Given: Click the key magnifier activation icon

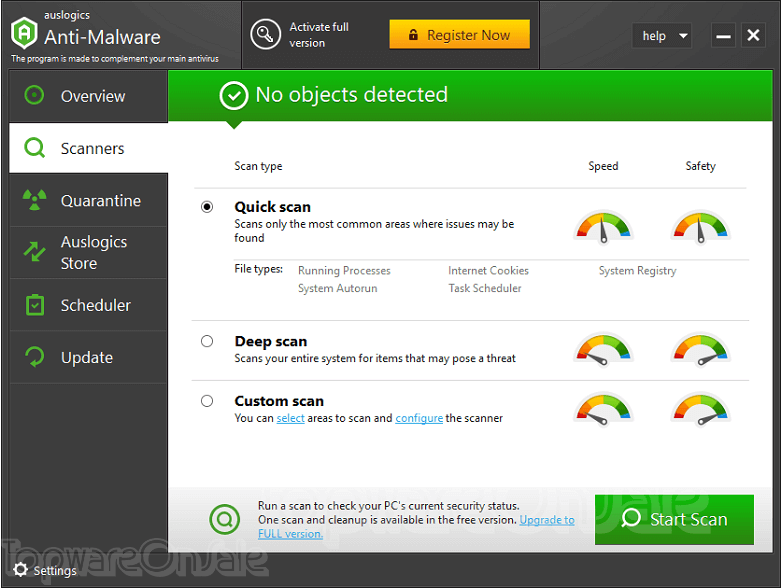Looking at the screenshot, I should point(265,34).
